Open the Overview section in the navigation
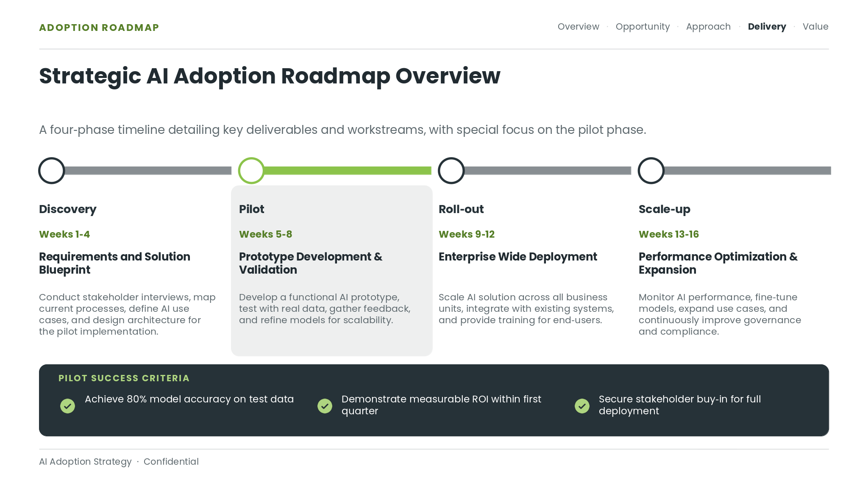868x488 pixels. [x=578, y=27]
